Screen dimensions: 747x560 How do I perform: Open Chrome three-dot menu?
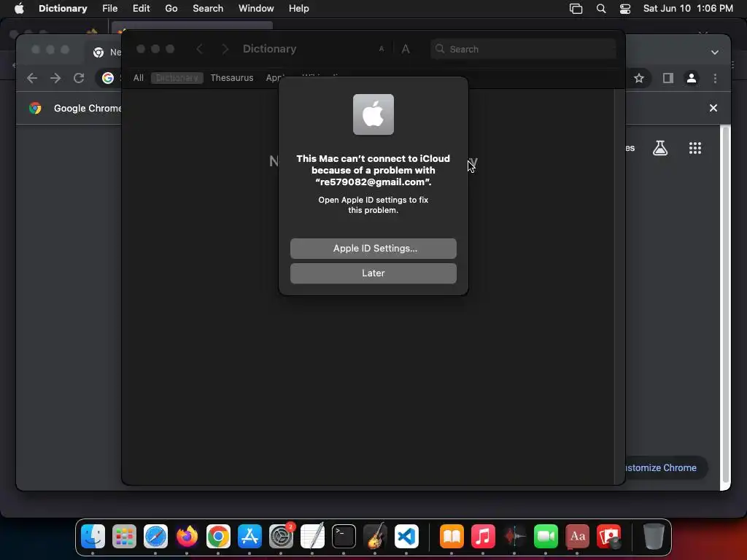click(715, 78)
